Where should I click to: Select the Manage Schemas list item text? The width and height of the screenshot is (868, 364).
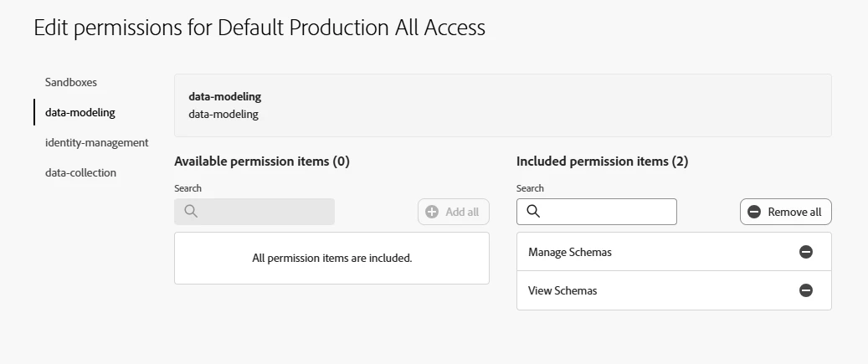point(570,252)
